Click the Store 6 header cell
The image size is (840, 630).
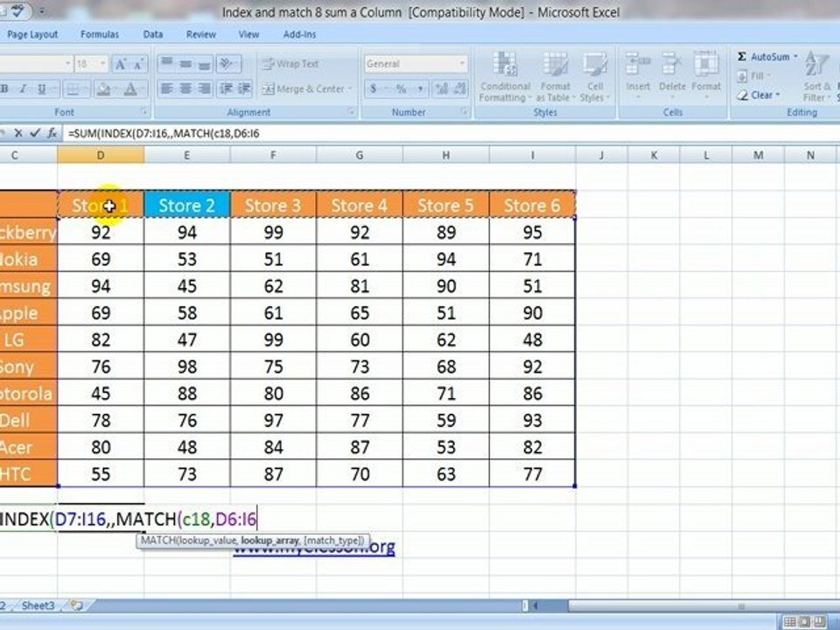pyautogui.click(x=532, y=205)
